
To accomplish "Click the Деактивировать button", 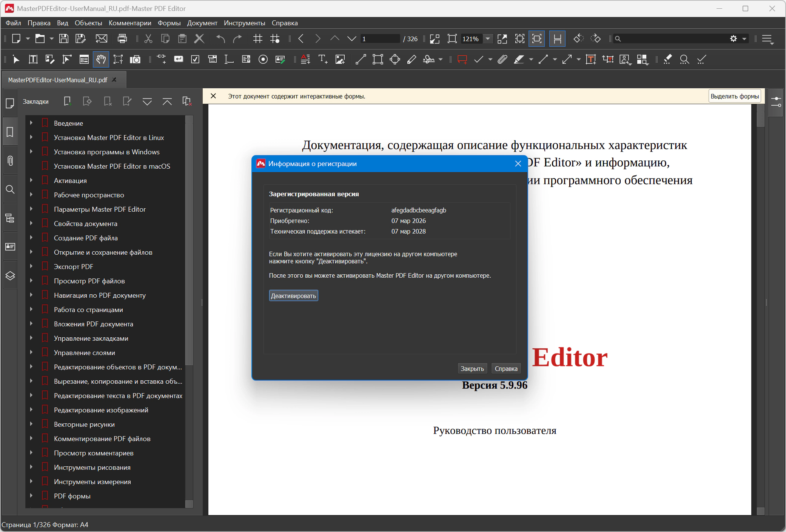I will 293,296.
